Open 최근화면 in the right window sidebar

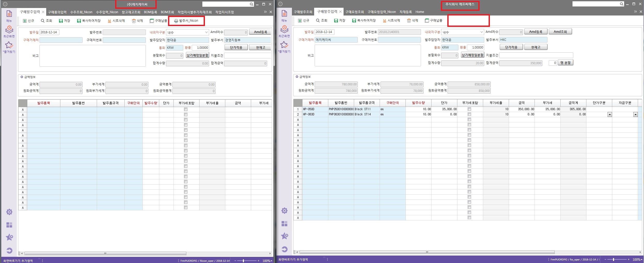[284, 31]
